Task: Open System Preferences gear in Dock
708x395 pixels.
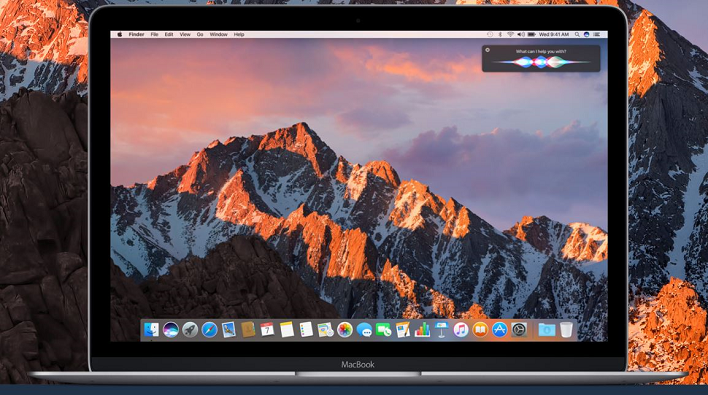Action: click(x=519, y=330)
